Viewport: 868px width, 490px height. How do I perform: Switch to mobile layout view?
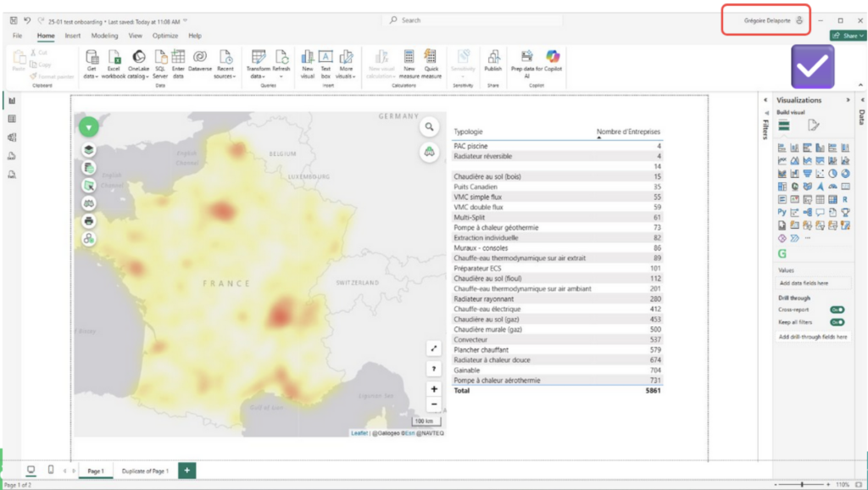tap(49, 468)
